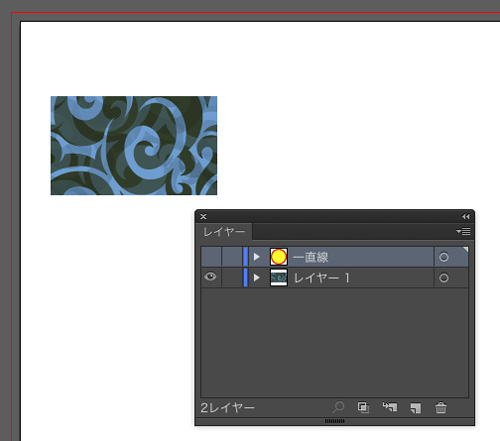
Task: Click Create New Layer icon
Action: point(416,408)
